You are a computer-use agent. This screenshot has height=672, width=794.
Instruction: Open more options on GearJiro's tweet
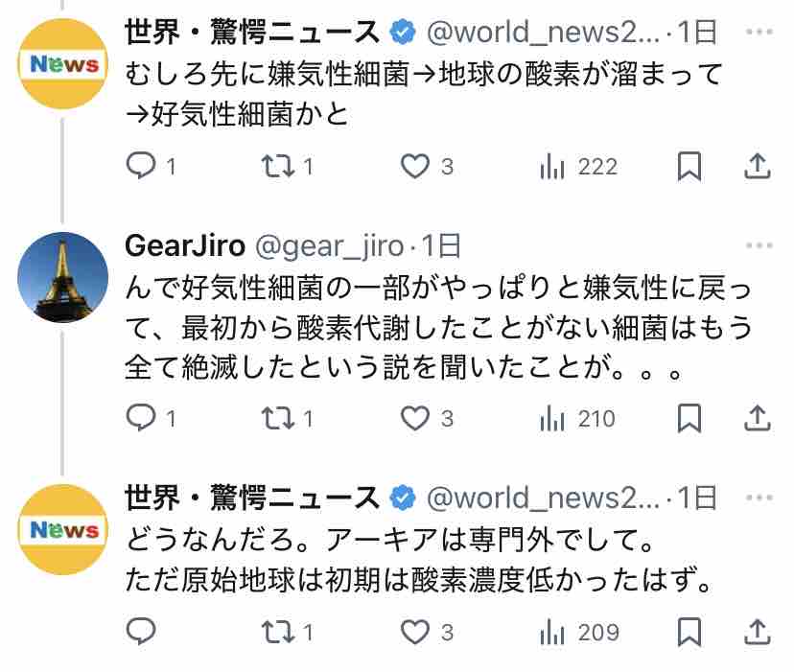point(759,245)
